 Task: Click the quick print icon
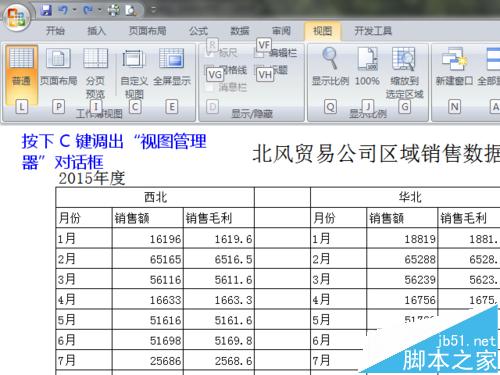click(x=113, y=10)
